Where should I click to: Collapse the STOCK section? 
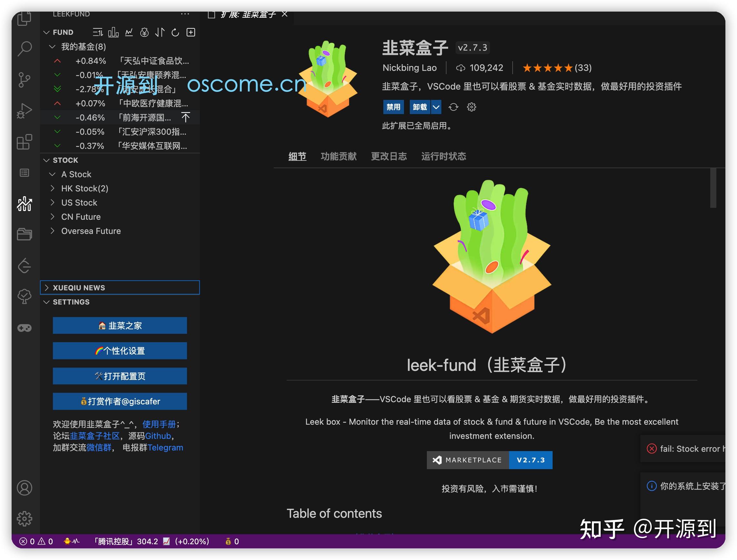pos(46,160)
